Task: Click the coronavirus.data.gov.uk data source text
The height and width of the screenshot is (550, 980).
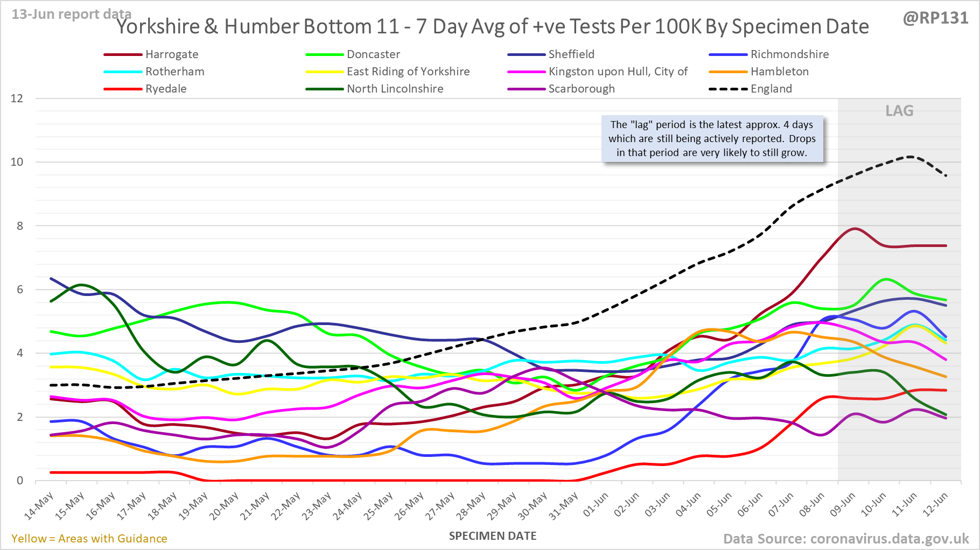Action: (845, 539)
